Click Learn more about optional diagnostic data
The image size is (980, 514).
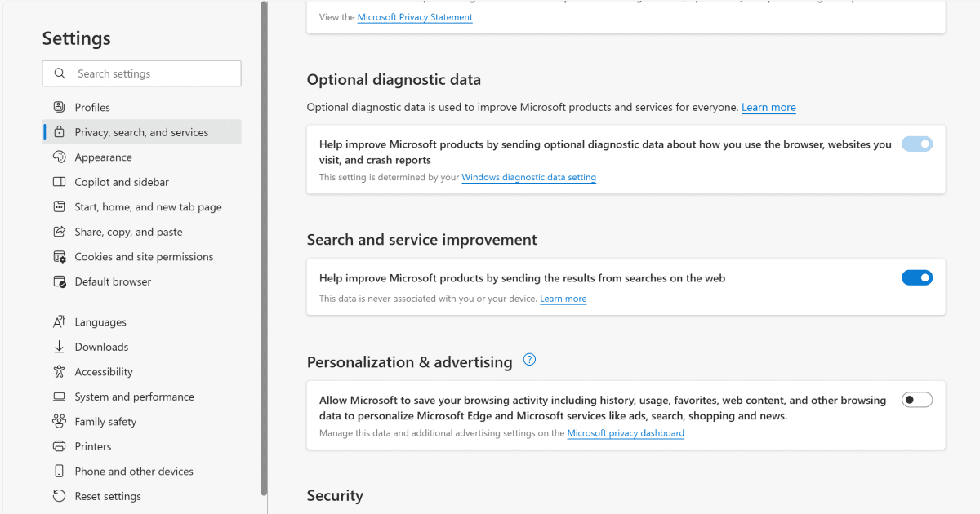768,108
